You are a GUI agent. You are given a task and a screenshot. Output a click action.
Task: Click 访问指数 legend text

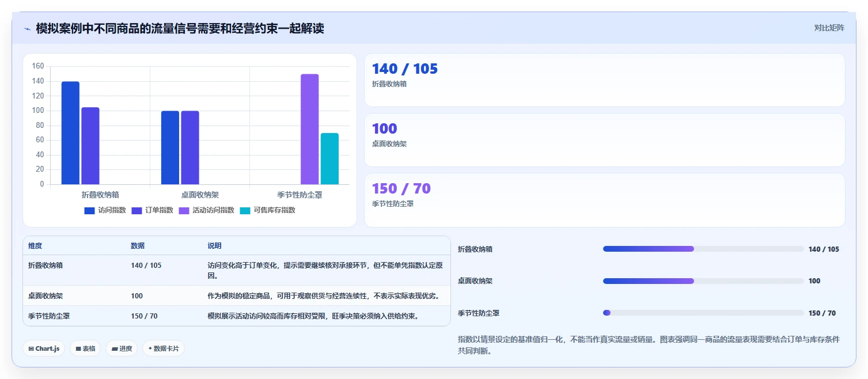pyautogui.click(x=112, y=210)
